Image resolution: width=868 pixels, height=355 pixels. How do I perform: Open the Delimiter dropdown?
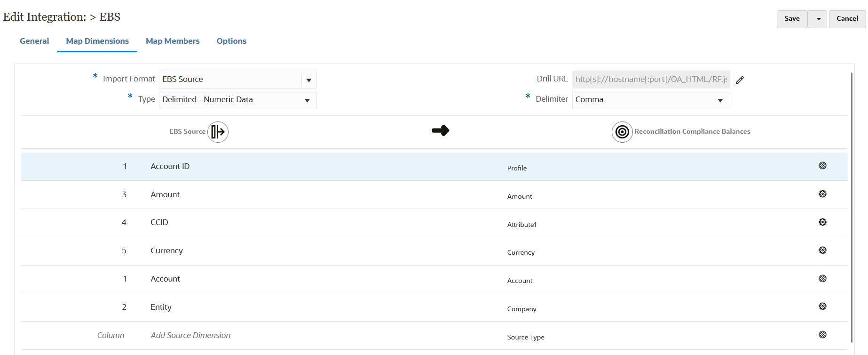click(x=651, y=100)
